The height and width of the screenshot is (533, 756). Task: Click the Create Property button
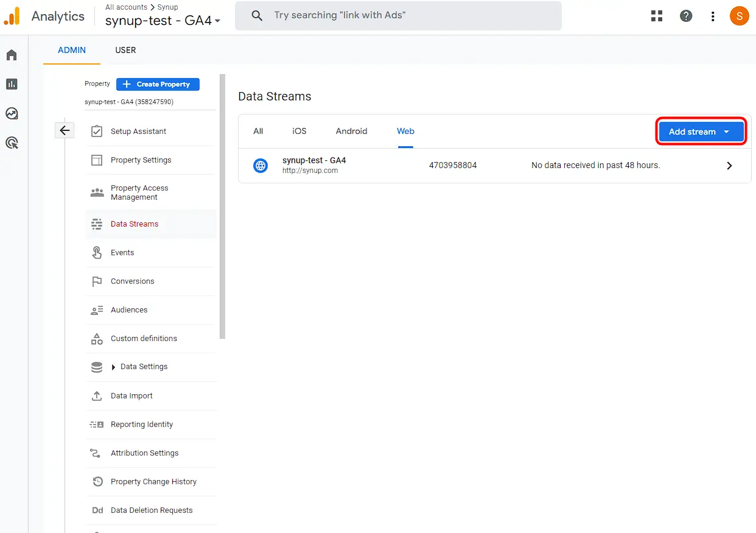[x=158, y=84]
